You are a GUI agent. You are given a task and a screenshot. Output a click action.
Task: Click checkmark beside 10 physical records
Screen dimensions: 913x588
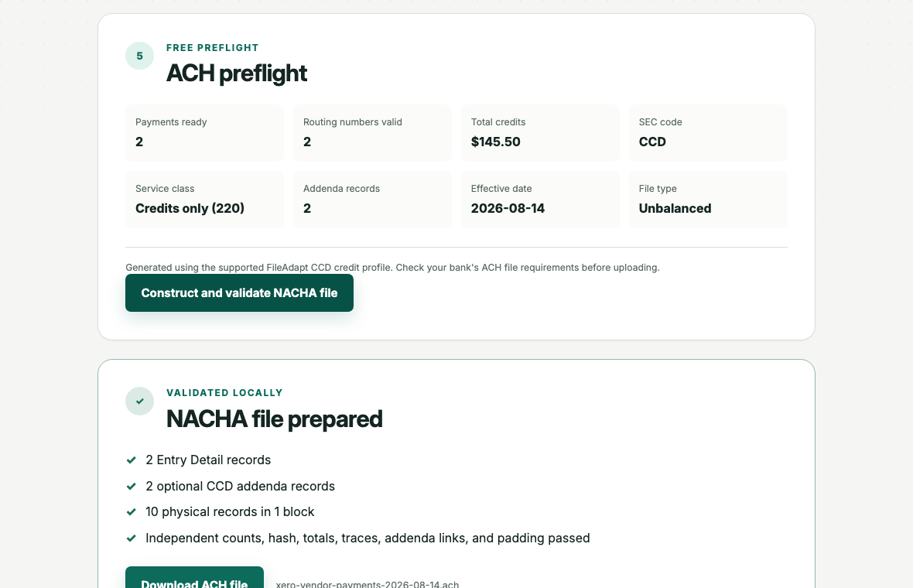(x=131, y=511)
